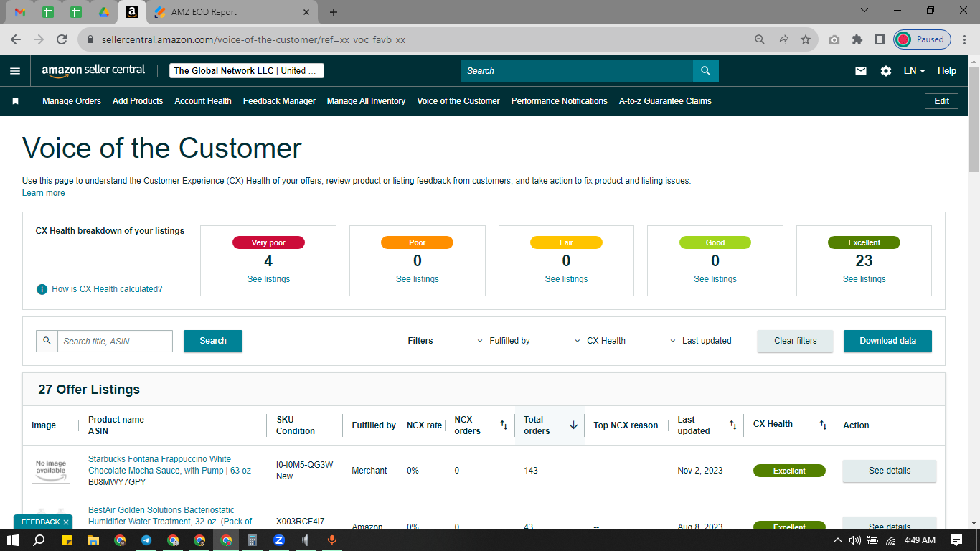
Task: Sort by the Last updated column arrows
Action: (733, 425)
